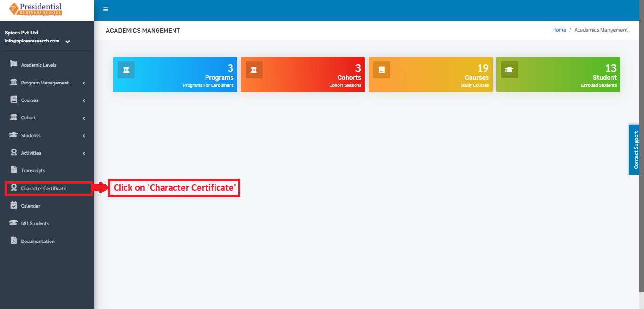Open the account dropdown arrow beside email
The image size is (644, 309).
[68, 42]
